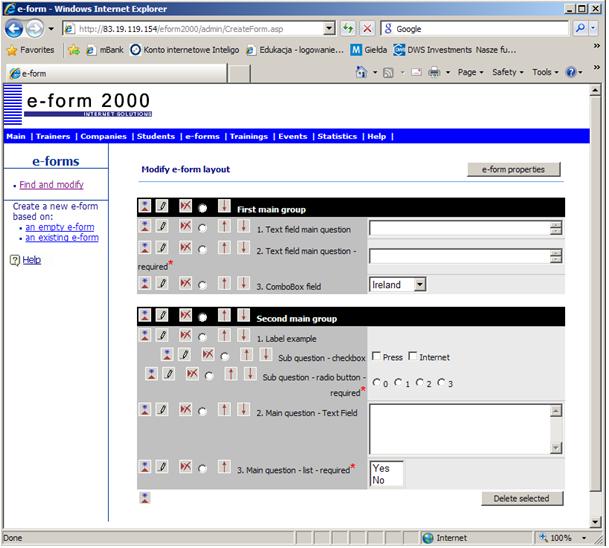Click delete icon for First main group

click(x=185, y=206)
